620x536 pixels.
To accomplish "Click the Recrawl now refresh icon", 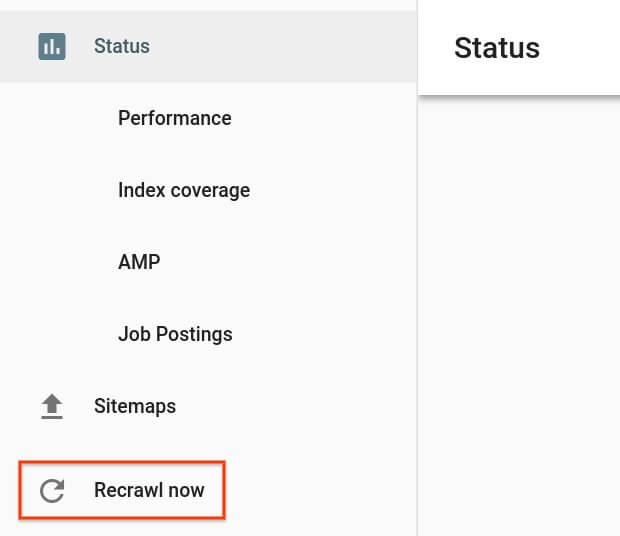I will 52,490.
